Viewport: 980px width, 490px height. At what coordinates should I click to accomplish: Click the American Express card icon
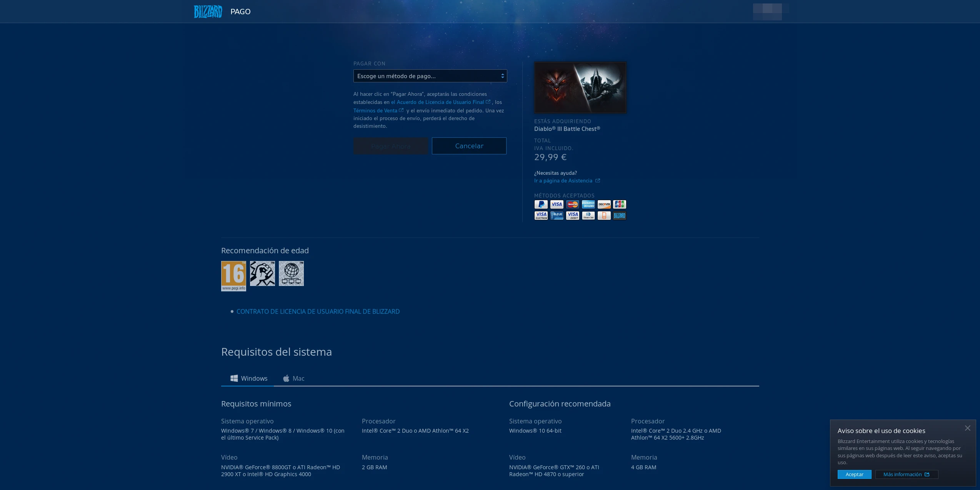click(588, 204)
